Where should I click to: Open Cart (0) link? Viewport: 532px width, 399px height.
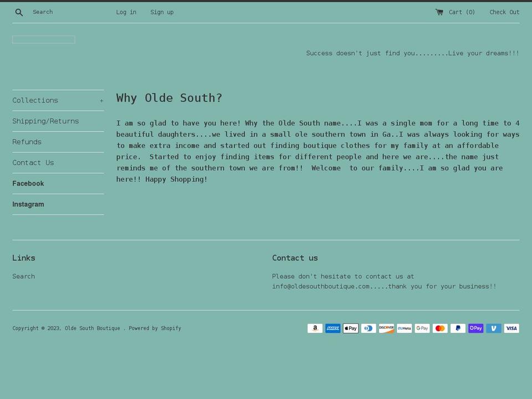[x=462, y=12]
